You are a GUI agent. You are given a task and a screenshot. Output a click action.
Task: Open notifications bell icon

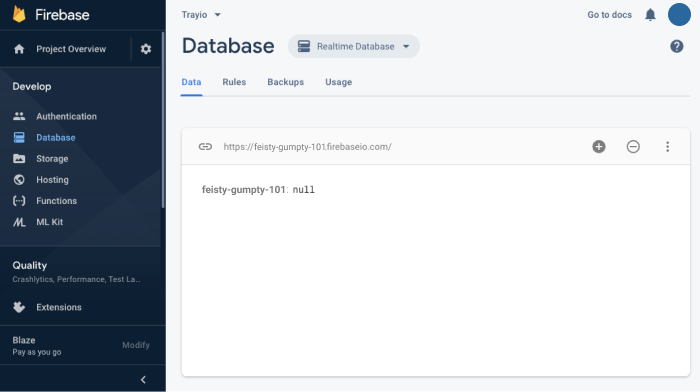[x=650, y=15]
